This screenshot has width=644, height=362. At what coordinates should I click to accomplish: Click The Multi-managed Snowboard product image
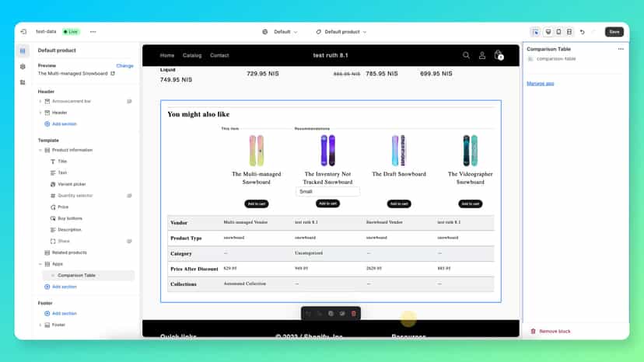coord(257,151)
